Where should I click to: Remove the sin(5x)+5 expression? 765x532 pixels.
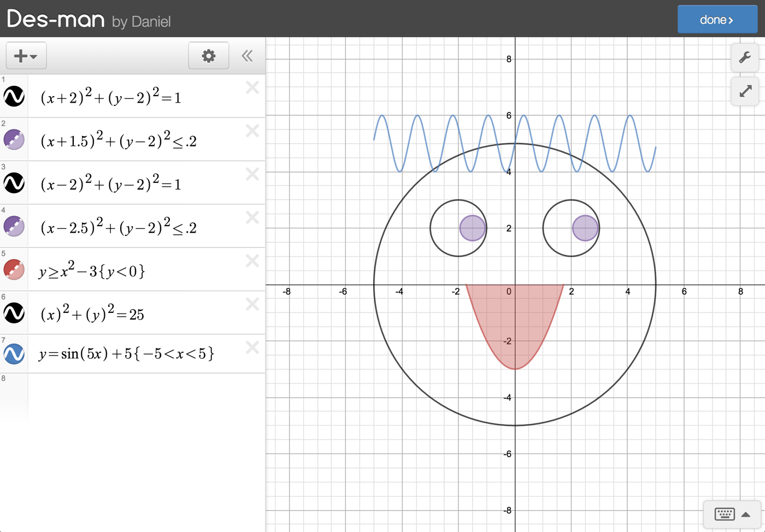pyautogui.click(x=252, y=347)
